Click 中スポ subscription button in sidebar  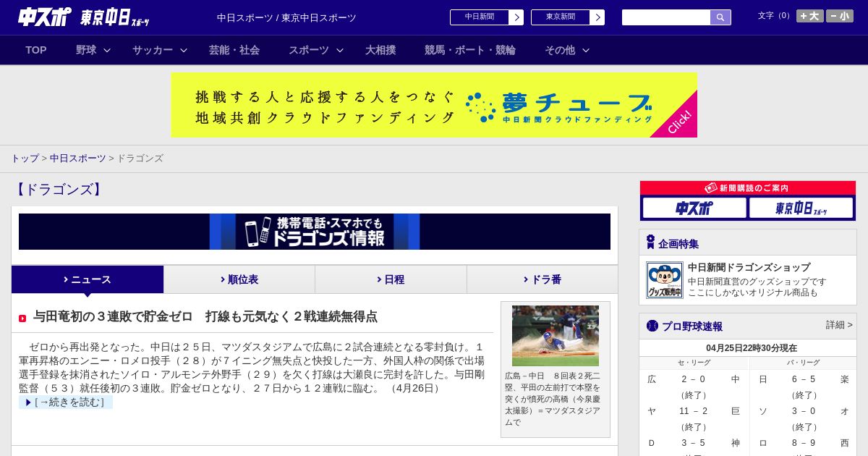pos(694,208)
